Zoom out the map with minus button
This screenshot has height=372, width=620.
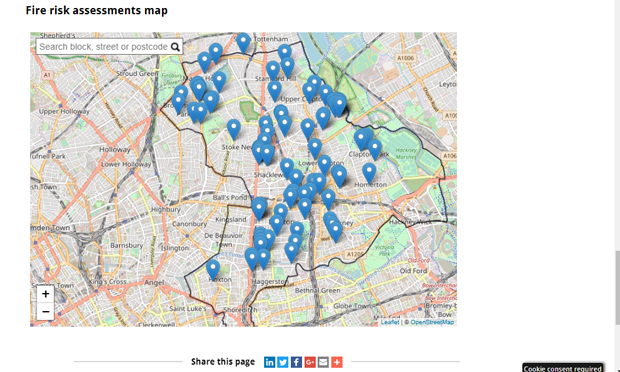coord(45,312)
